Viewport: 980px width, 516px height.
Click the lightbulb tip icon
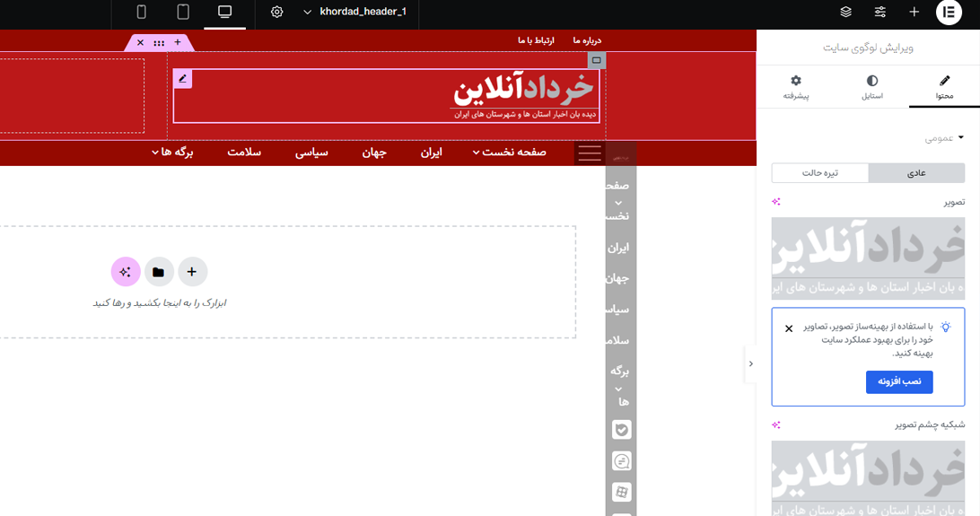coord(946,328)
